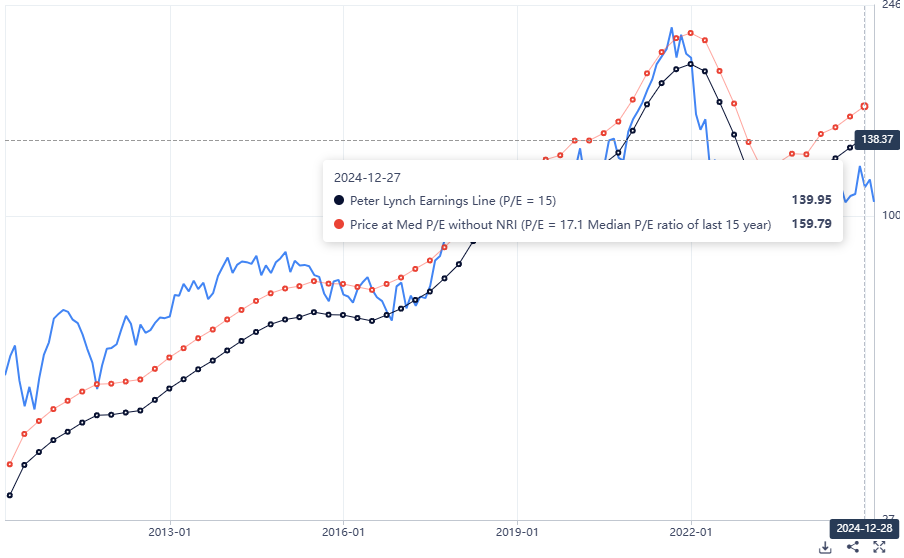Click the 2013-01 x-axis label
Viewport: 904px width, 558px height.
click(170, 532)
